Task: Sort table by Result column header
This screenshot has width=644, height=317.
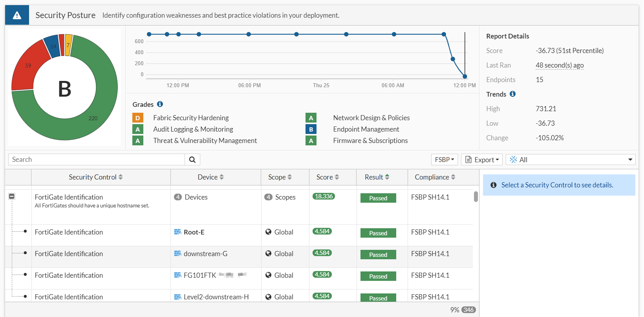Action: tap(377, 177)
